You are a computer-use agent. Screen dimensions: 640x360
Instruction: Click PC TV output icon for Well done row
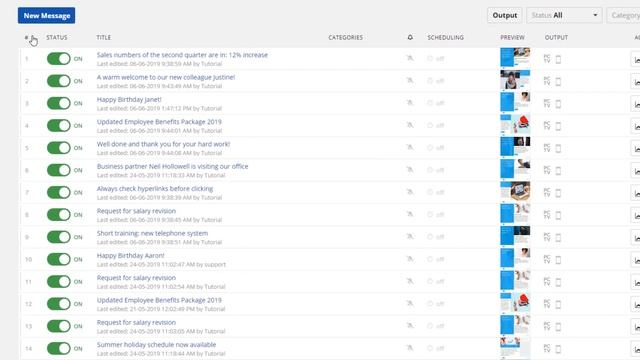point(547,148)
